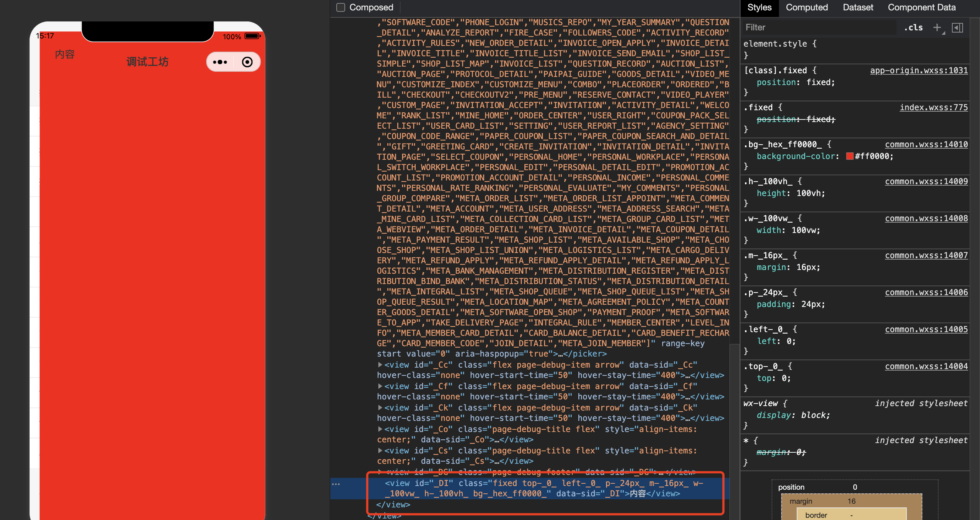Click the battery icon in phone status bar
The height and width of the screenshot is (520, 980).
[252, 36]
